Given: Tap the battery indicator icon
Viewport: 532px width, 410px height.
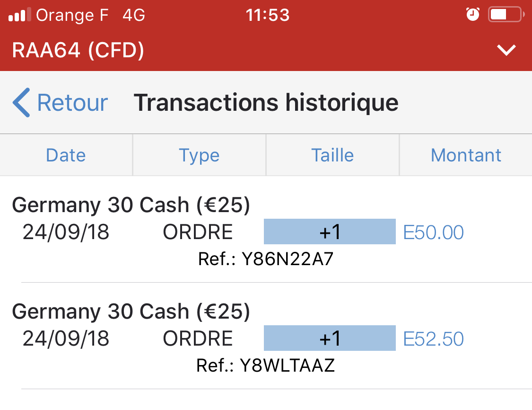Looking at the screenshot, I should [x=505, y=15].
